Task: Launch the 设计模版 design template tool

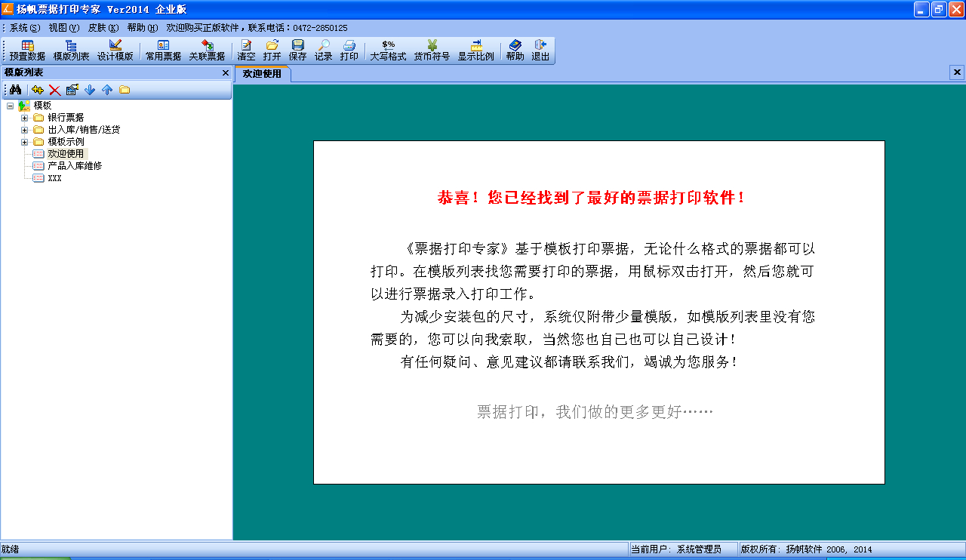Action: tap(115, 51)
